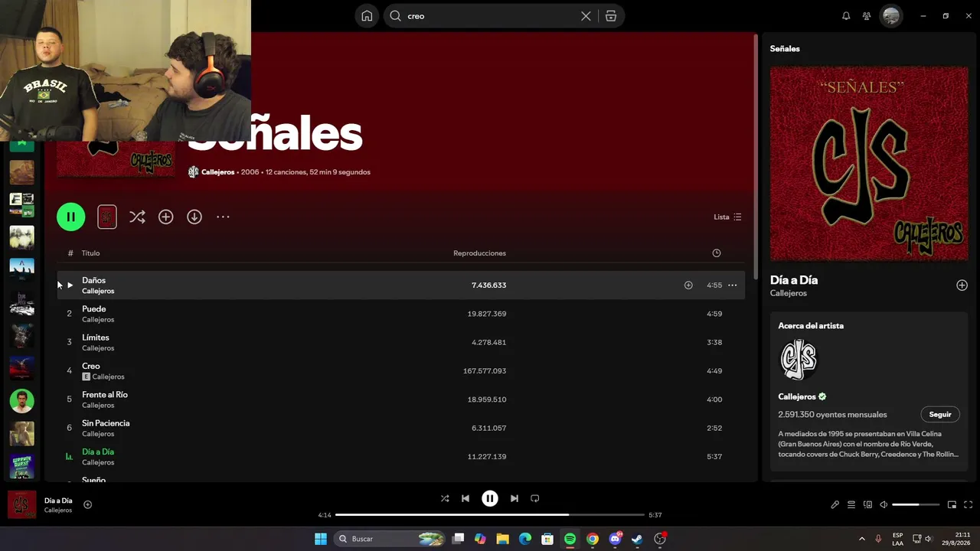
Task: Sort tracks by the duration clock header
Action: click(x=717, y=253)
